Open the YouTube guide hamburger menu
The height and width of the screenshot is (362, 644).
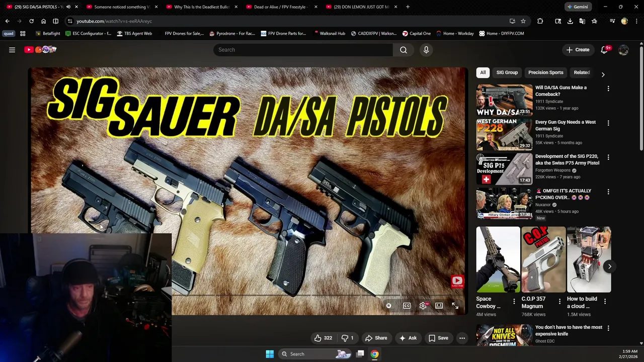coord(12,50)
